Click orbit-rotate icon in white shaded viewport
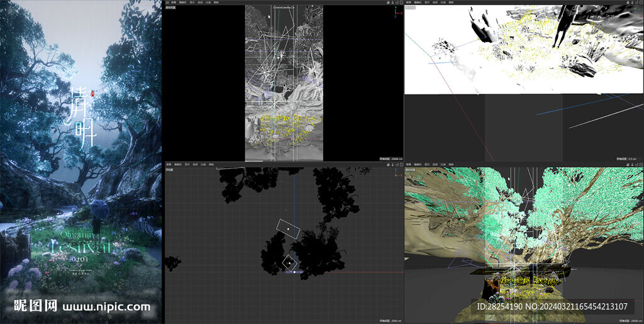This screenshot has width=644, height=324. (x=637, y=3)
